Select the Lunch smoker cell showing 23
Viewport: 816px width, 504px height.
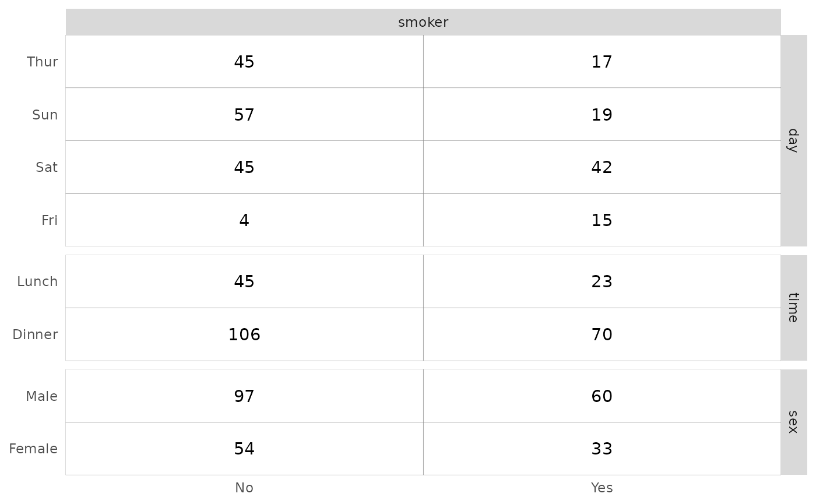click(x=602, y=281)
